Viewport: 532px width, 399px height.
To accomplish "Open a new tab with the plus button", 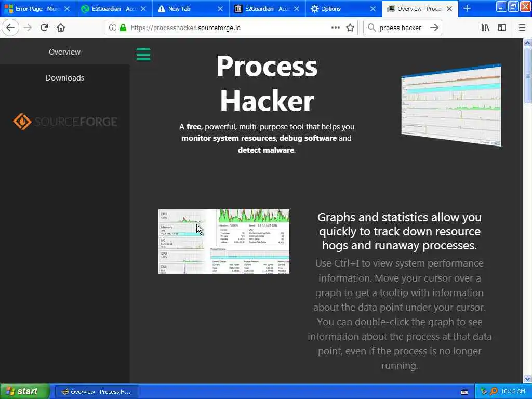I will [467, 8].
